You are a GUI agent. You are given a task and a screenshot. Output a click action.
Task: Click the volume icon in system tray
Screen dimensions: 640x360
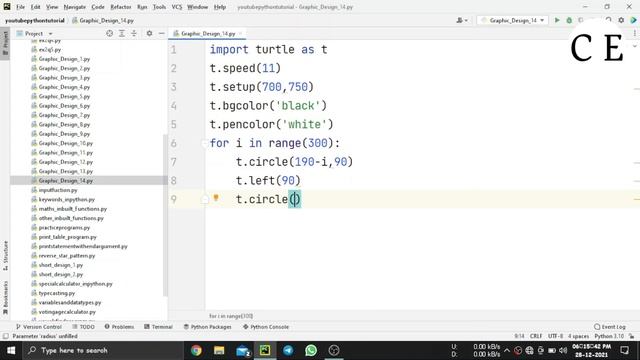(563, 350)
